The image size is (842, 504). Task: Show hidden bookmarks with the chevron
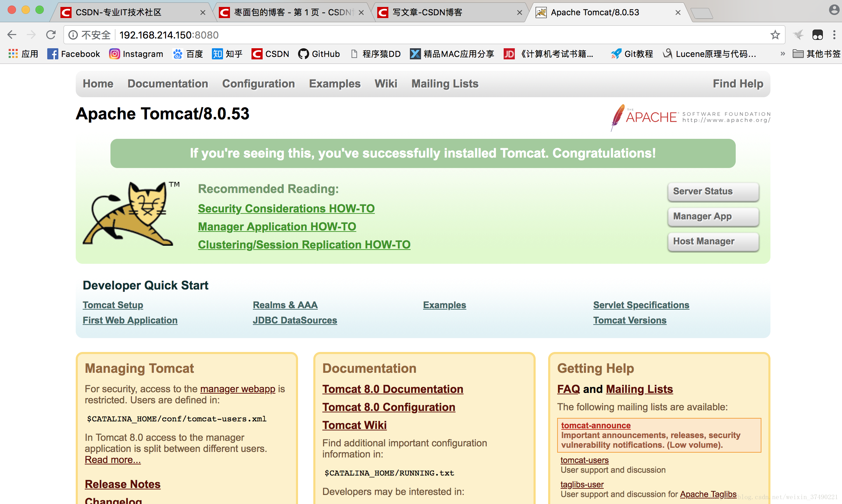click(x=783, y=54)
